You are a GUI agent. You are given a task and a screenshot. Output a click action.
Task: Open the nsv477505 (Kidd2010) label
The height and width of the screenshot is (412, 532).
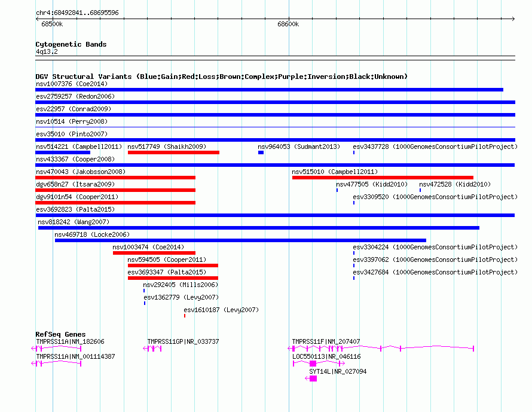(x=372, y=184)
